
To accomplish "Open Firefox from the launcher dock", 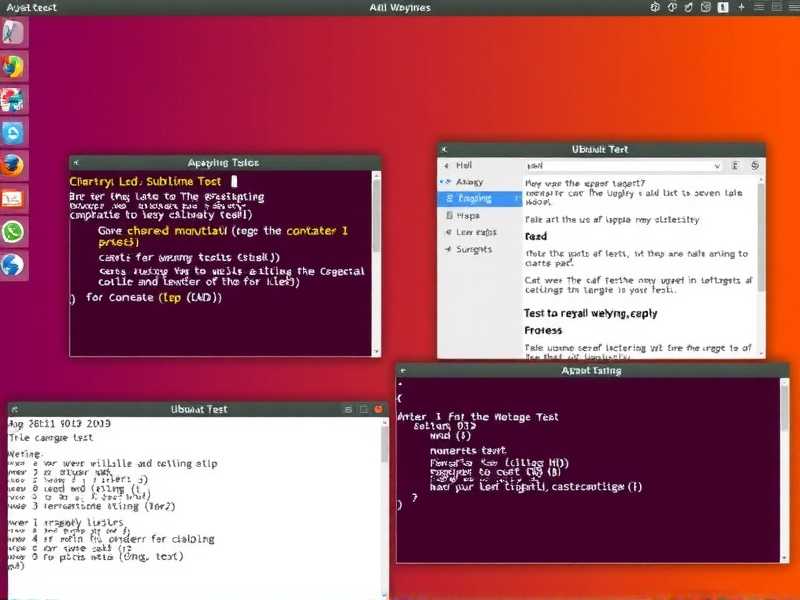I will pyautogui.click(x=14, y=165).
